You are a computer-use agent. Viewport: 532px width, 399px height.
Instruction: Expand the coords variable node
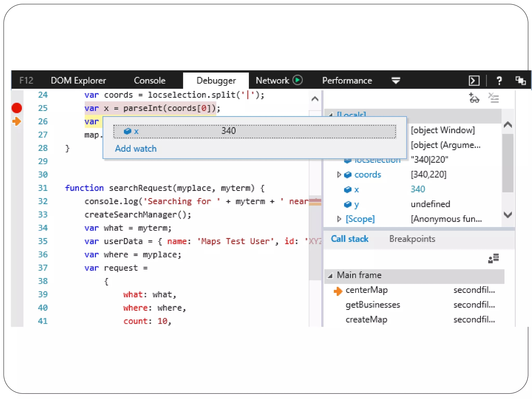[x=339, y=175]
